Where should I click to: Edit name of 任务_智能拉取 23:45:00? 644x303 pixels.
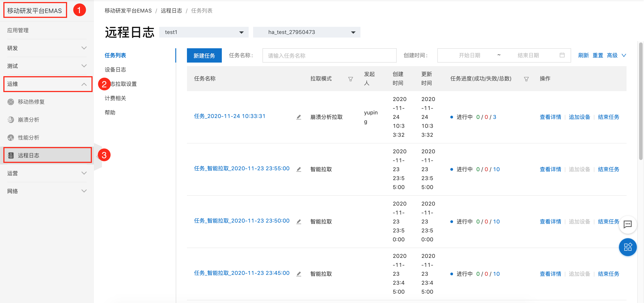tap(299, 274)
